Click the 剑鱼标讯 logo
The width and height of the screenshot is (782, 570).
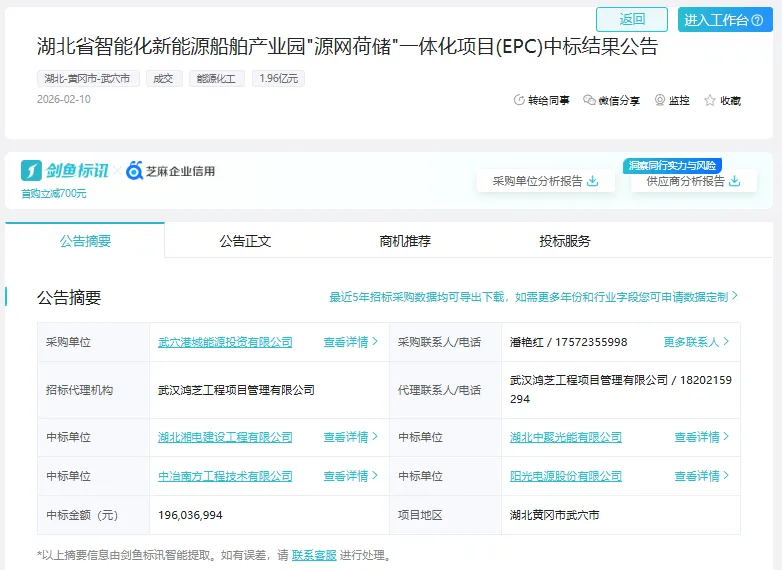pos(64,171)
